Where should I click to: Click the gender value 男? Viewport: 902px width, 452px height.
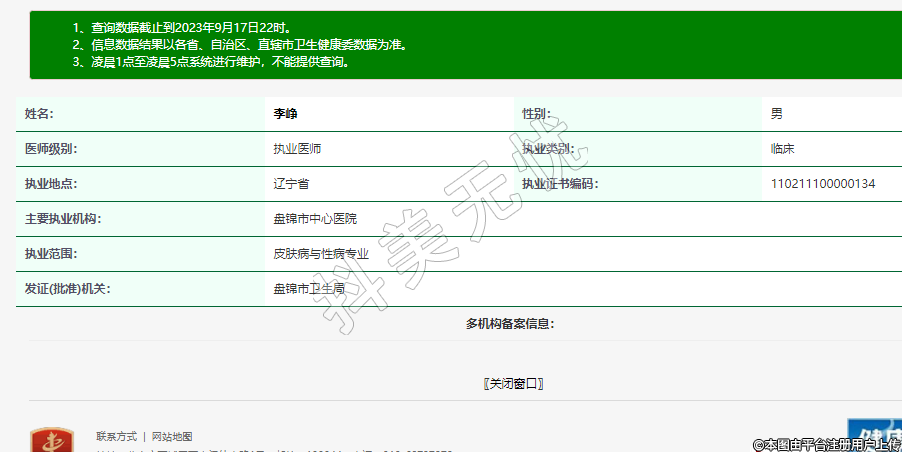click(777, 114)
